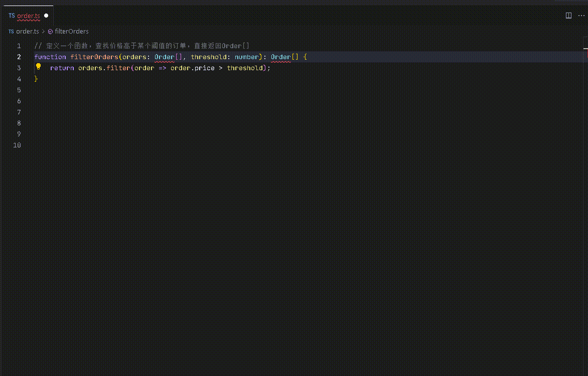Expand the filterOrders breadcrumb symbol list
588x376 pixels.
(x=72, y=32)
